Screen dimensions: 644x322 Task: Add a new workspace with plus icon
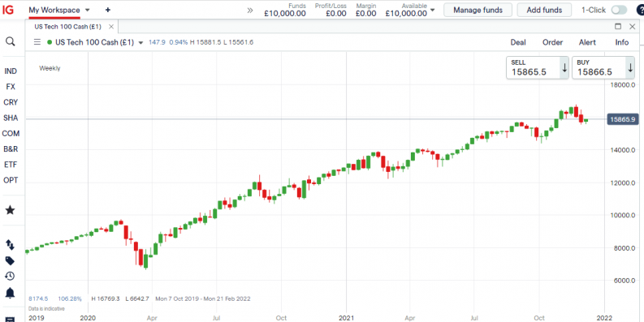[x=108, y=10]
